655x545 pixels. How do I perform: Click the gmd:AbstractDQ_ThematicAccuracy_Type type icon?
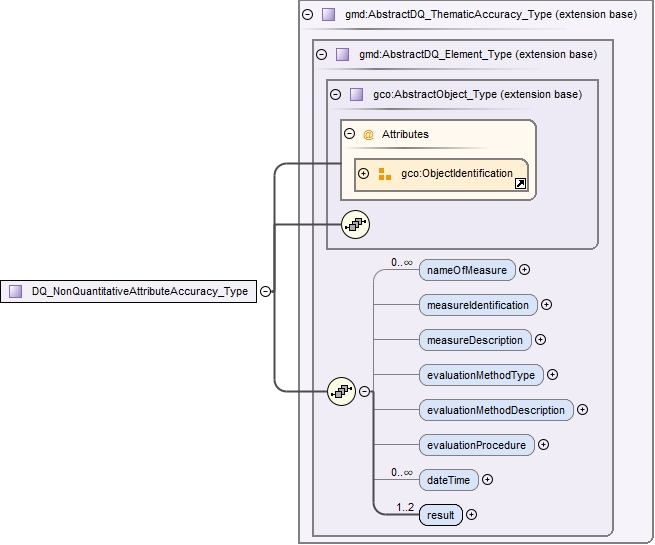(x=328, y=15)
